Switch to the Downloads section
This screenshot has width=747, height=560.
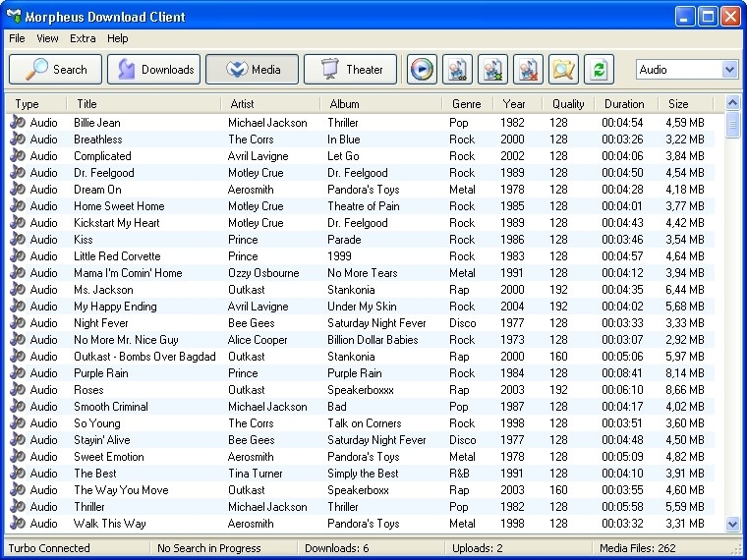pos(154,70)
